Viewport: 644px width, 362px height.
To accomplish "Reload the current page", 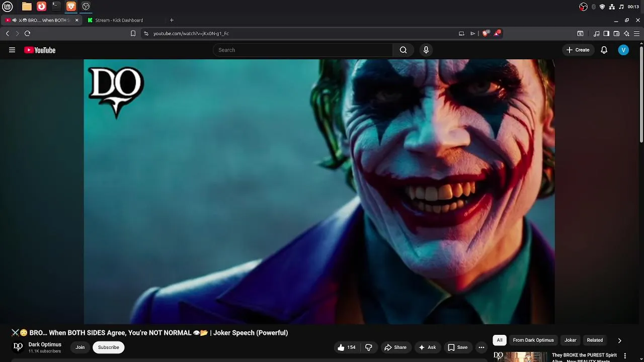I will coord(27,33).
